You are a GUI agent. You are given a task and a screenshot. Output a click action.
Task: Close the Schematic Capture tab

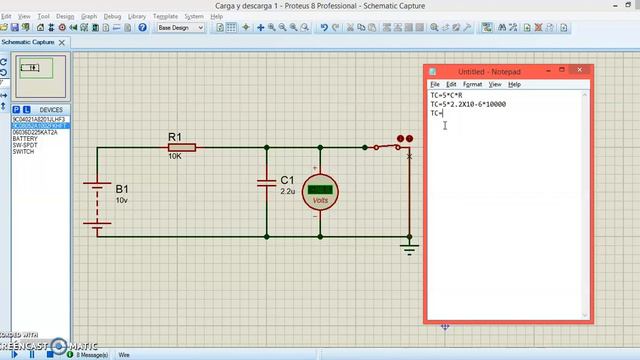click(x=62, y=42)
